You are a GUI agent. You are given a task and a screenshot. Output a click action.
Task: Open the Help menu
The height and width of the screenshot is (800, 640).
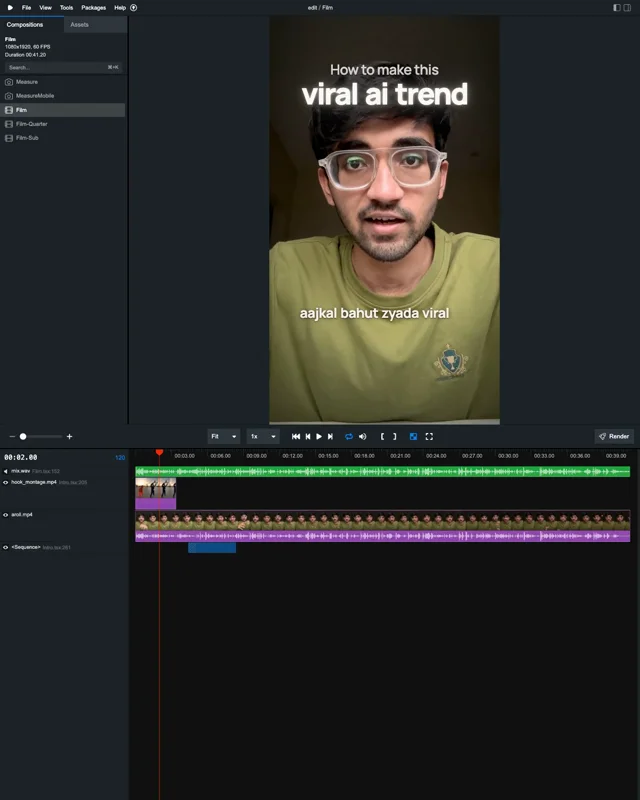pyautogui.click(x=120, y=8)
